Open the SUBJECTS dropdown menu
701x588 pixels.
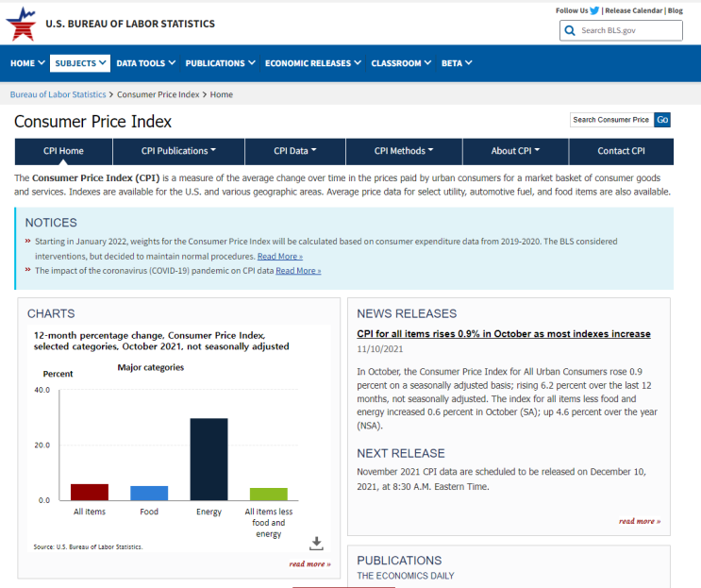click(80, 63)
